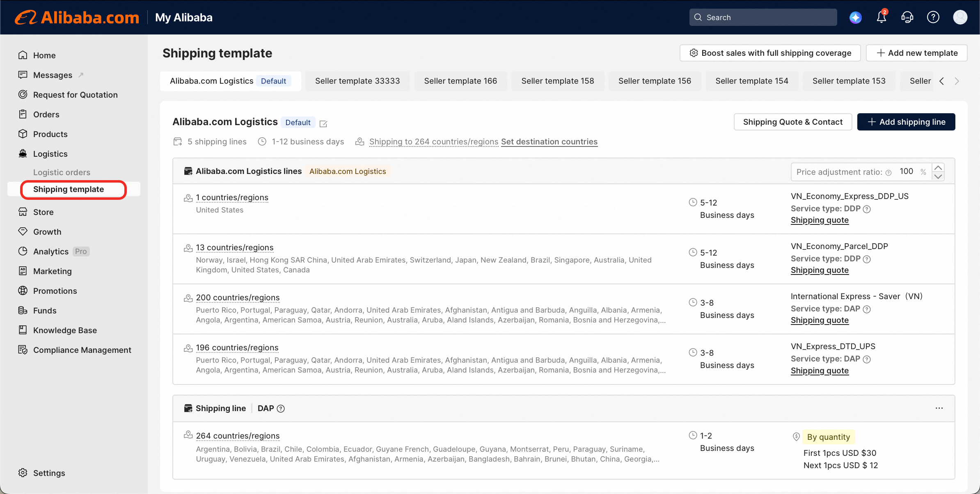Click Add new template button

click(x=917, y=53)
